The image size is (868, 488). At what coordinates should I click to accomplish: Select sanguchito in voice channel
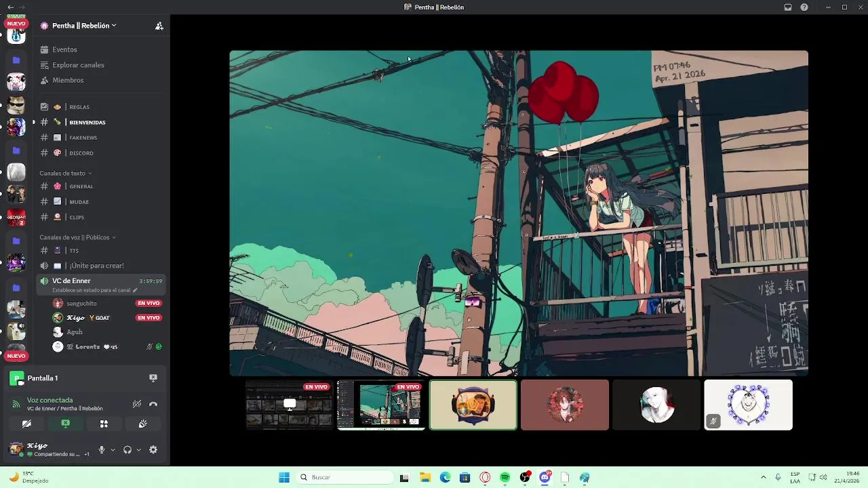[x=81, y=304]
